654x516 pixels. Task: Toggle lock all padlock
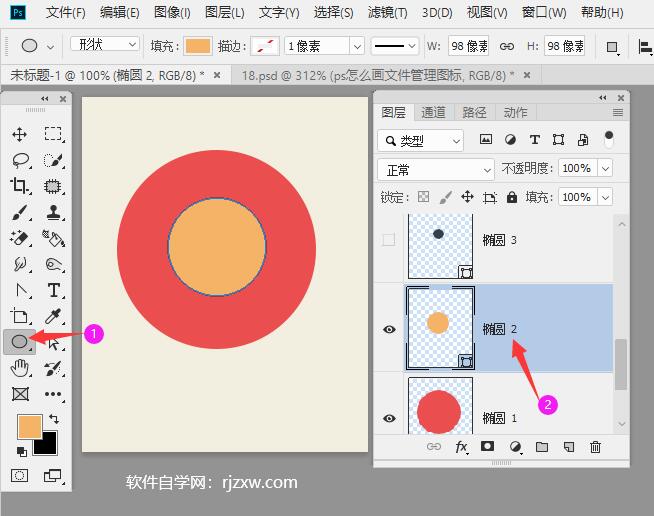pos(512,197)
